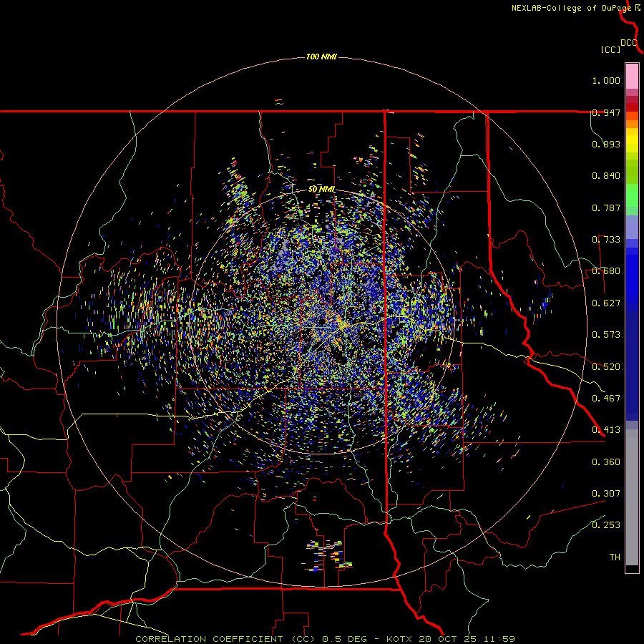The height and width of the screenshot is (644, 644).
Task: Click the Correlation Coefficient KOTX caption
Action: (326, 639)
